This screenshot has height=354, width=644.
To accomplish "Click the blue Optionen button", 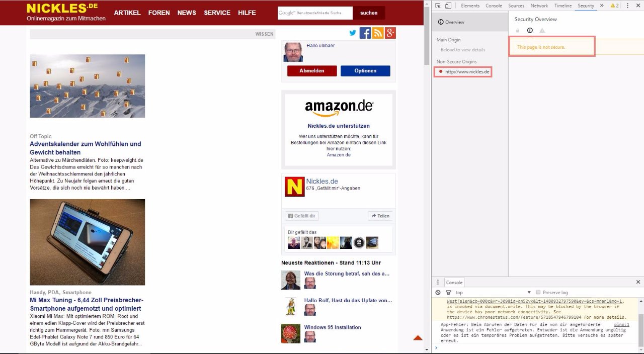I will click(365, 71).
